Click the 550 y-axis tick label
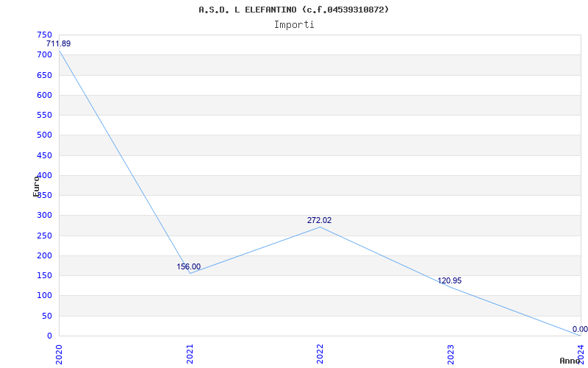 pos(44,116)
